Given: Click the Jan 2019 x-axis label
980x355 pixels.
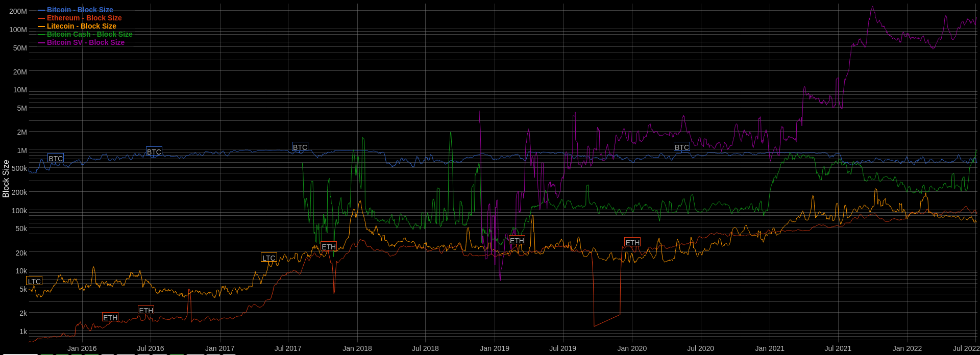Looking at the screenshot, I should 495,348.
